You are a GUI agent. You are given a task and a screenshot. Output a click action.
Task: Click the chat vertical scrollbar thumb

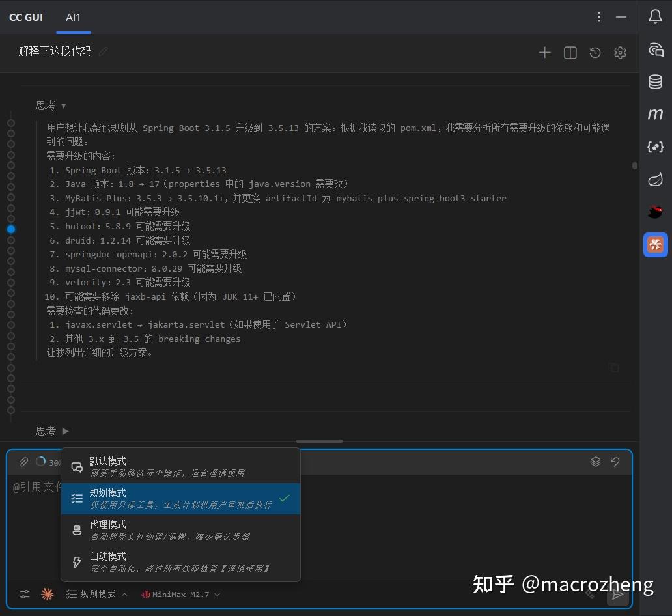coord(634,165)
